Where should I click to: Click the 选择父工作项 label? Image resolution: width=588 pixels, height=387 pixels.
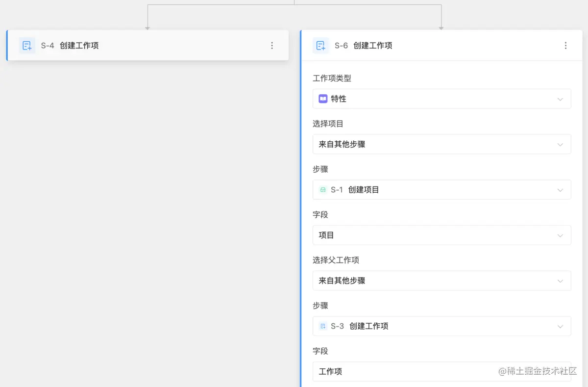point(336,260)
